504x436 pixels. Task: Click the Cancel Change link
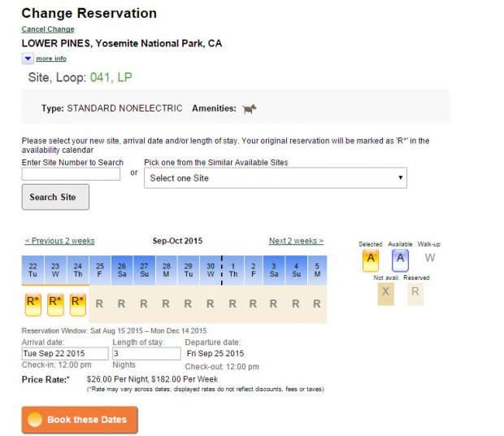pyautogui.click(x=48, y=29)
